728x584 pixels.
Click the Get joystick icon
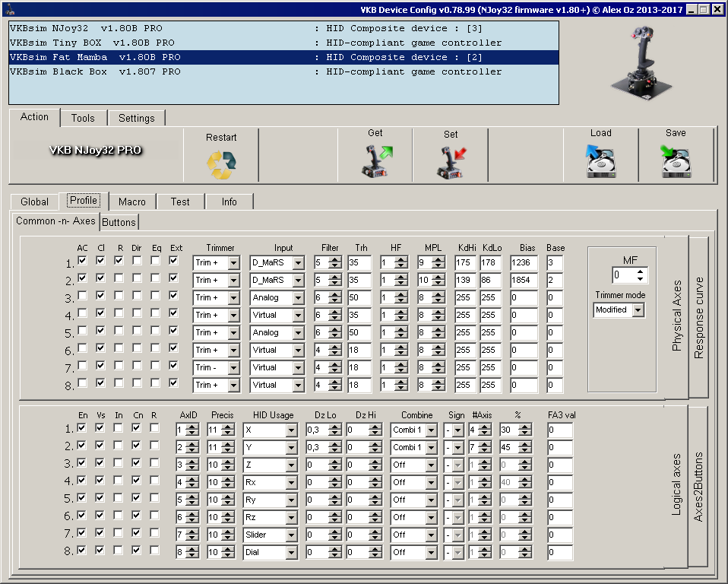376,161
